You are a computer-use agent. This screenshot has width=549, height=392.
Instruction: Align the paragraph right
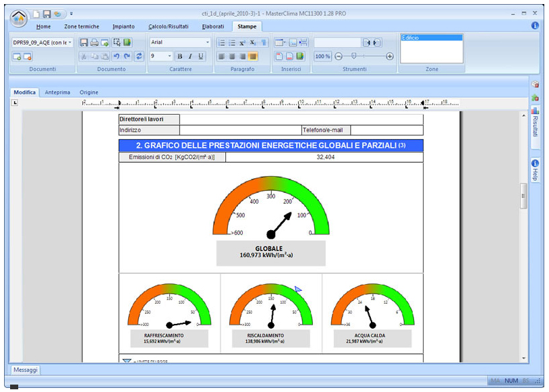click(x=242, y=56)
